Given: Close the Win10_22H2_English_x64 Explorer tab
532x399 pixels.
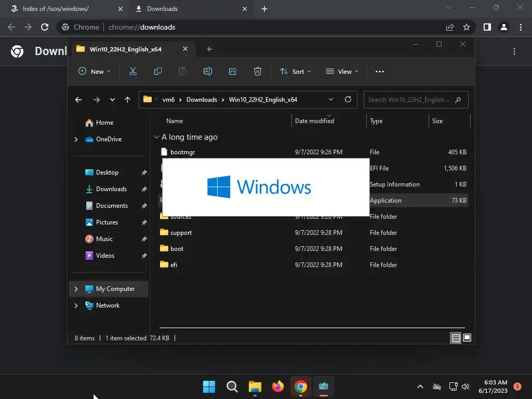Looking at the screenshot, I should (x=185, y=49).
